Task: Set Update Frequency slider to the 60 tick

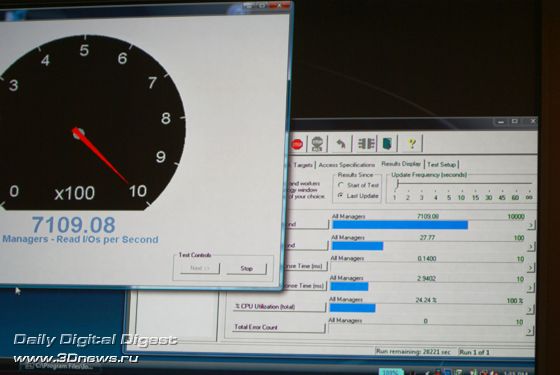Action: point(515,197)
